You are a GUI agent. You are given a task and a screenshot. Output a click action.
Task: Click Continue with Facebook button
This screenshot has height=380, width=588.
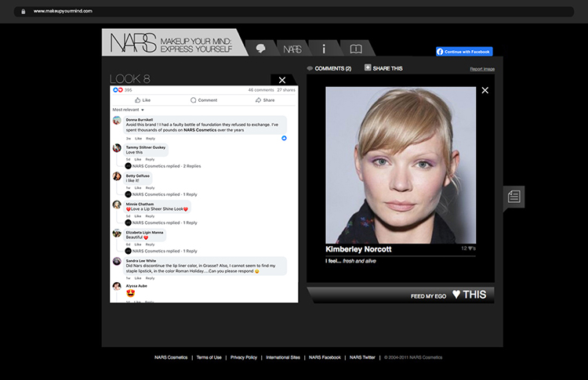464,52
